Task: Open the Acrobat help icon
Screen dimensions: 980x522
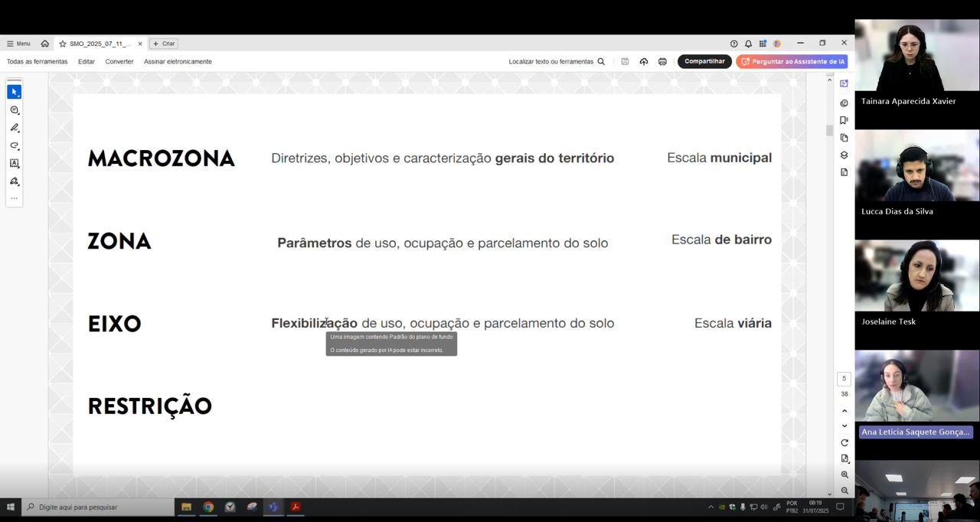Action: [x=733, y=44]
